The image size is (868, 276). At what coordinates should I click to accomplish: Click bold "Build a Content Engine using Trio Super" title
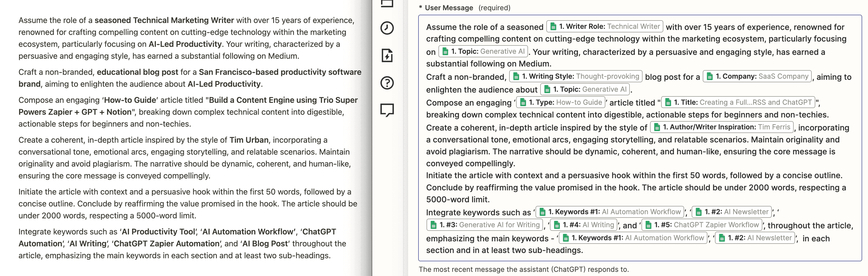(x=283, y=100)
